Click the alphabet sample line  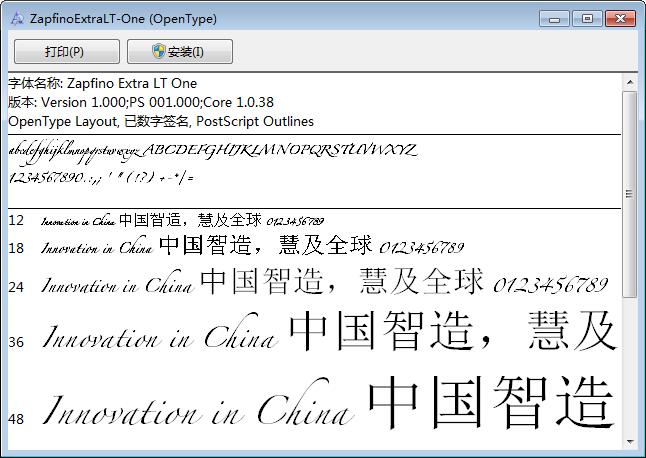coord(213,152)
